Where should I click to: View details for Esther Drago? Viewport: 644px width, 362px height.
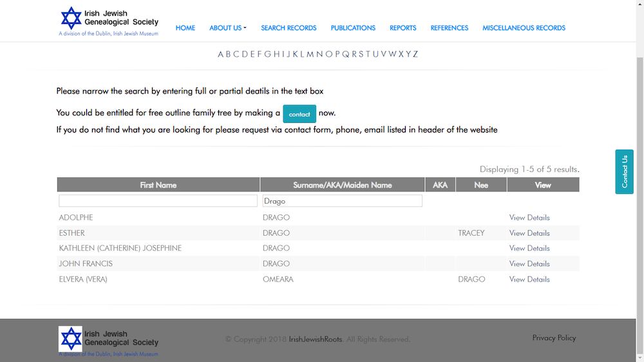click(529, 233)
